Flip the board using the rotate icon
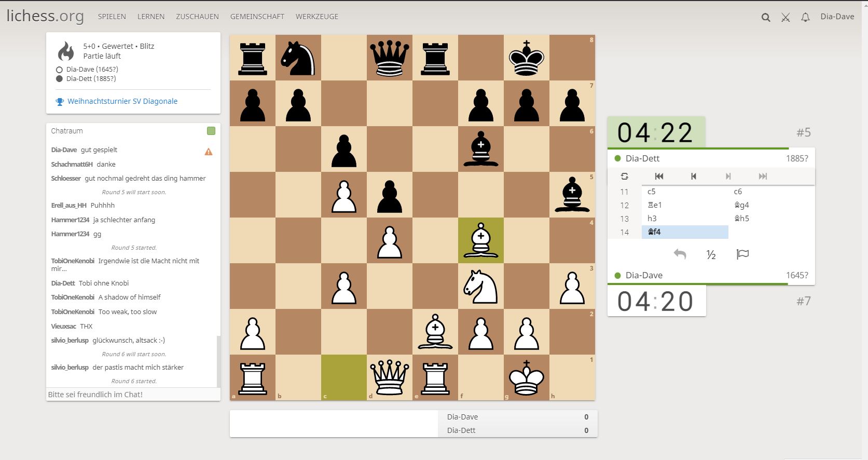 [624, 177]
